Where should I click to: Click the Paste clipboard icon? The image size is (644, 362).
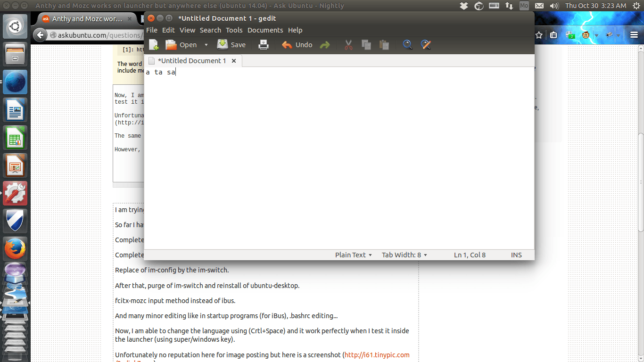click(x=384, y=45)
